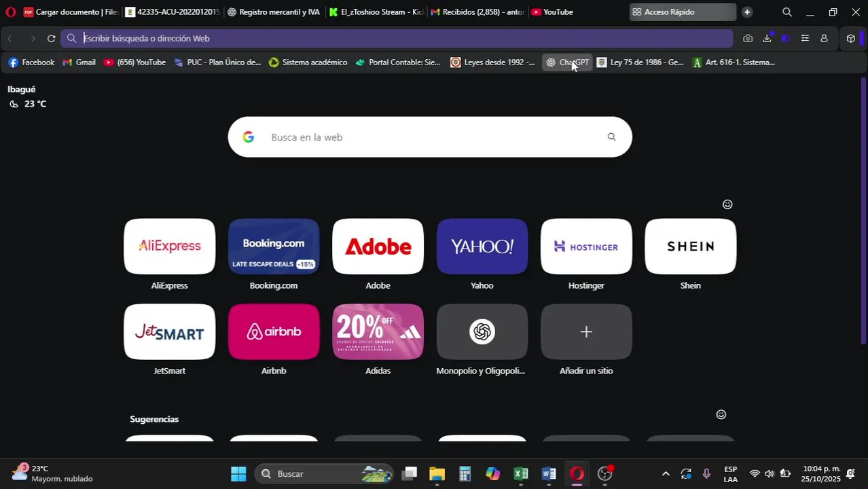This screenshot has width=868, height=489.
Task: Open Calculator from taskbar
Action: click(465, 474)
